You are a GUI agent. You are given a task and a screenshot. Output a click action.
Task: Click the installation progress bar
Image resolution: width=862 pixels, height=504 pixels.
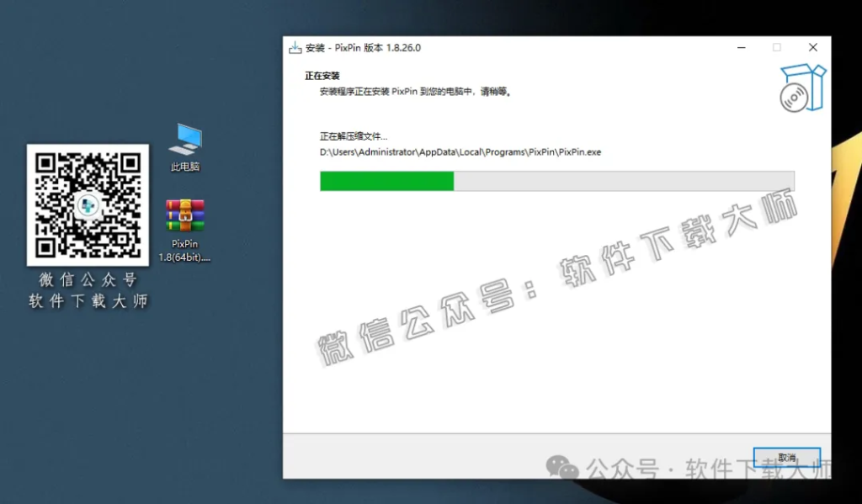[x=556, y=180]
